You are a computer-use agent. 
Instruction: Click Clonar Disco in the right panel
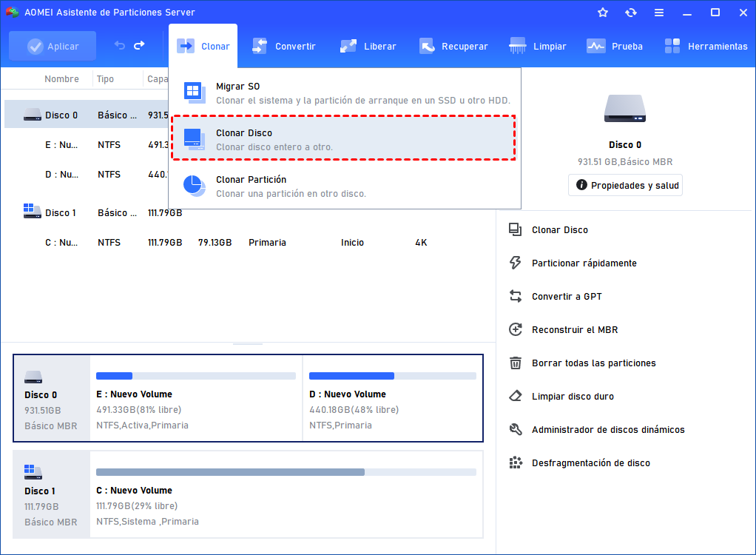[x=560, y=230]
